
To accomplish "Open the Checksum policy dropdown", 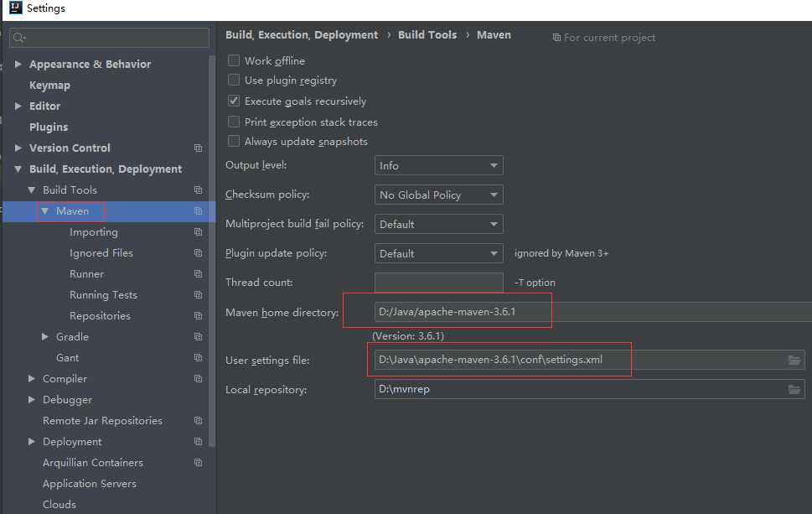I will click(x=438, y=195).
